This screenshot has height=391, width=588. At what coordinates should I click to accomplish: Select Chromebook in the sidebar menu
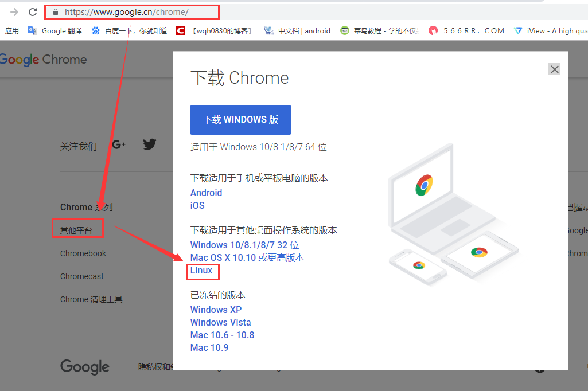[x=82, y=253]
